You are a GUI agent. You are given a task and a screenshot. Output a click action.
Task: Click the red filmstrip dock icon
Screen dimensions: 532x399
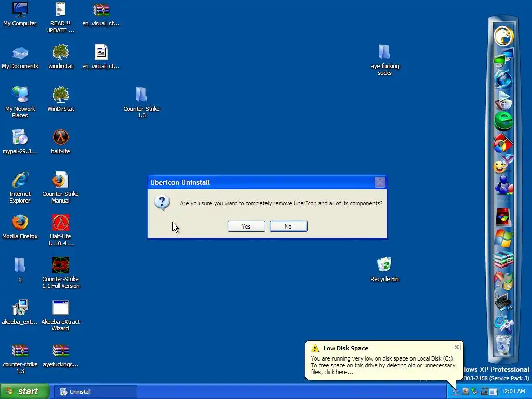tap(503, 143)
